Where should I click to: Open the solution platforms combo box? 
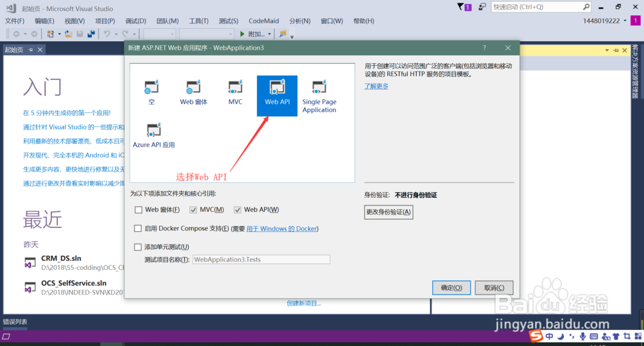point(207,34)
